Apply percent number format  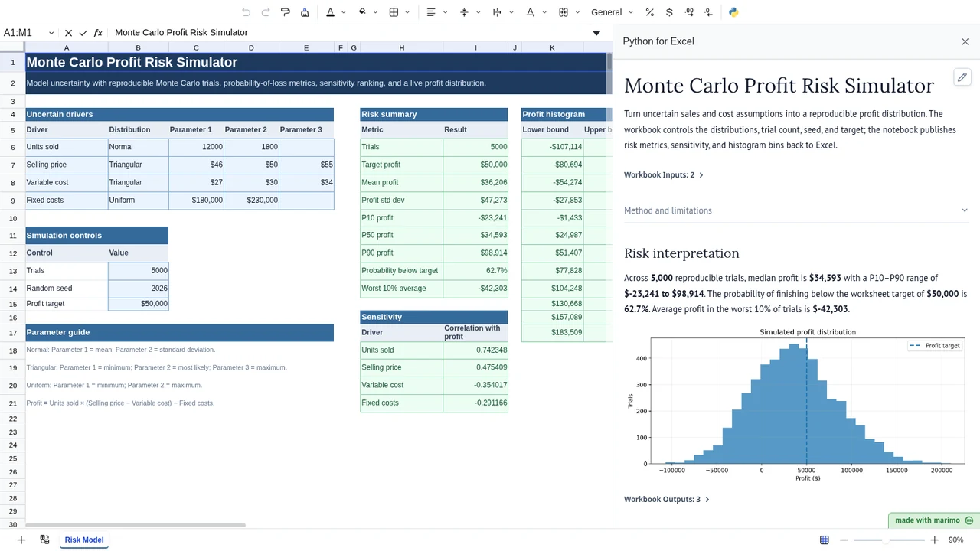tap(649, 12)
